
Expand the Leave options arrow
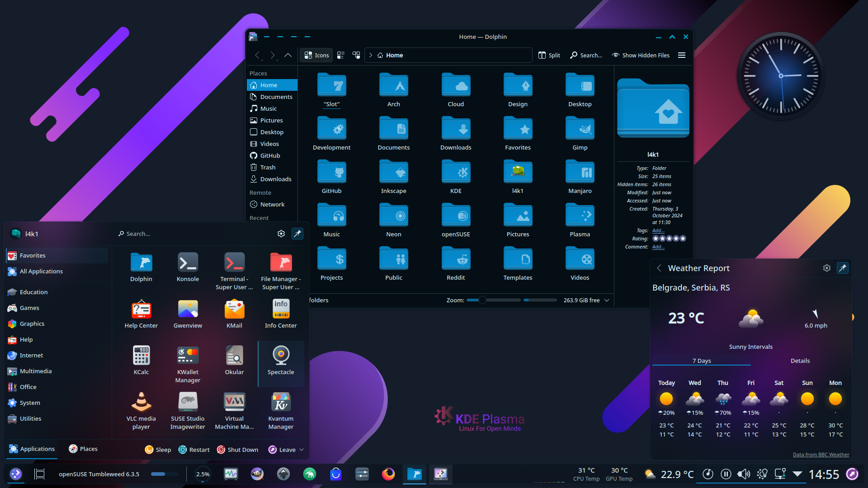(x=302, y=450)
